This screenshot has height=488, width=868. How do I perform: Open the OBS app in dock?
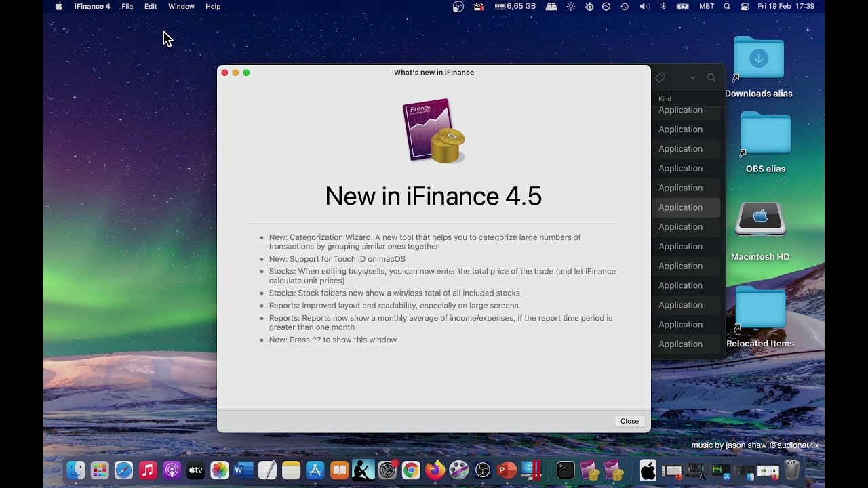483,470
